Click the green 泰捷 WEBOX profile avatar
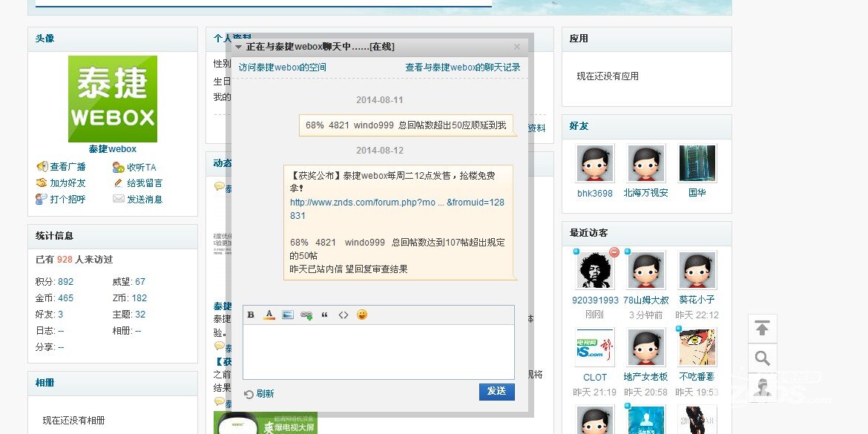Image resolution: width=868 pixels, height=434 pixels. pyautogui.click(x=112, y=99)
